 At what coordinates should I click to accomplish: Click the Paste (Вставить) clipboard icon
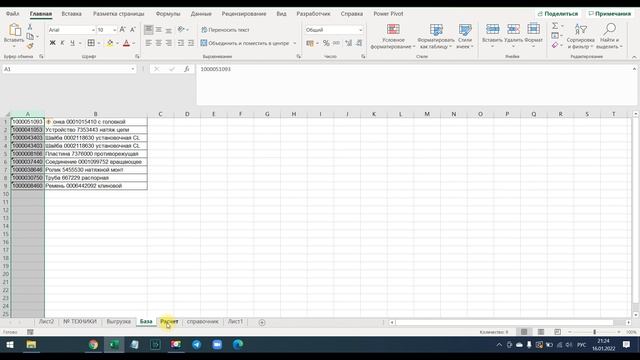pos(14,30)
